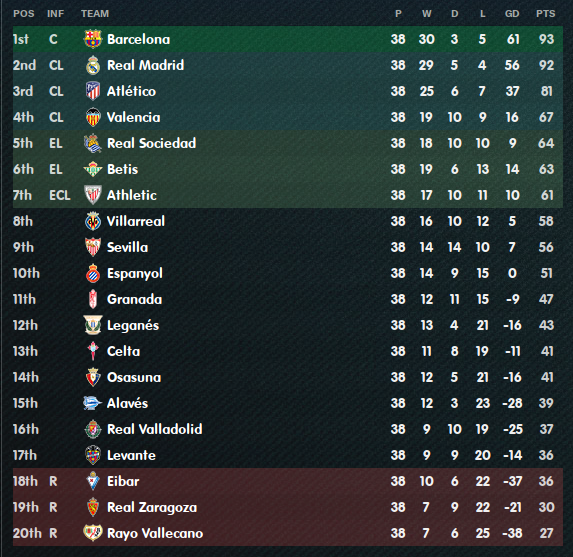
Task: Open Real Valladolid team name link
Action: (x=155, y=429)
